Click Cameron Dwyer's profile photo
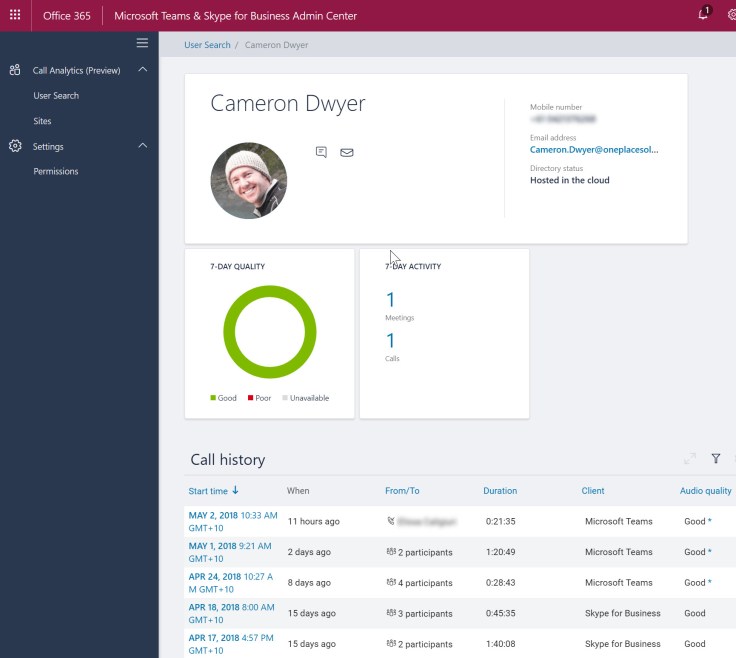Image resolution: width=736 pixels, height=658 pixels. point(249,181)
